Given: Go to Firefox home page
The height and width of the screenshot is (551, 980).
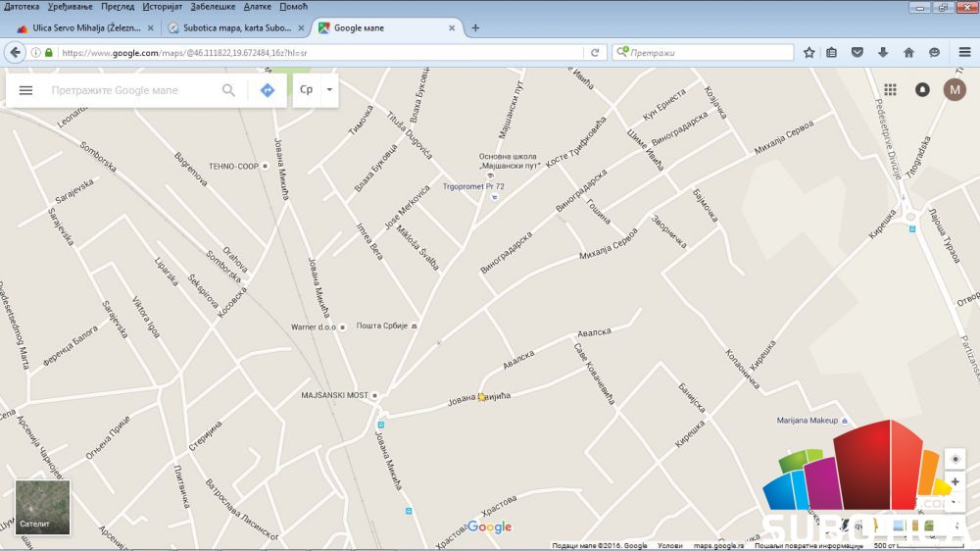Looking at the screenshot, I should point(908,53).
